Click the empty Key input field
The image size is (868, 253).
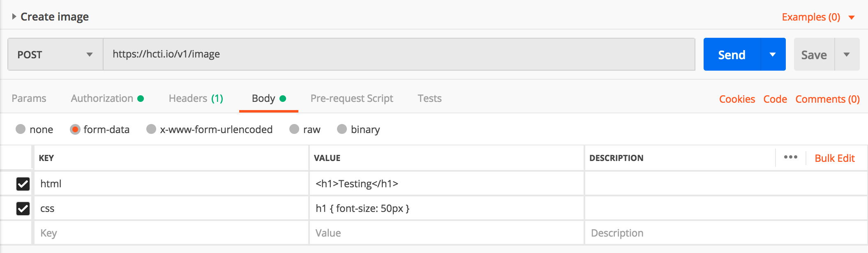(171, 233)
